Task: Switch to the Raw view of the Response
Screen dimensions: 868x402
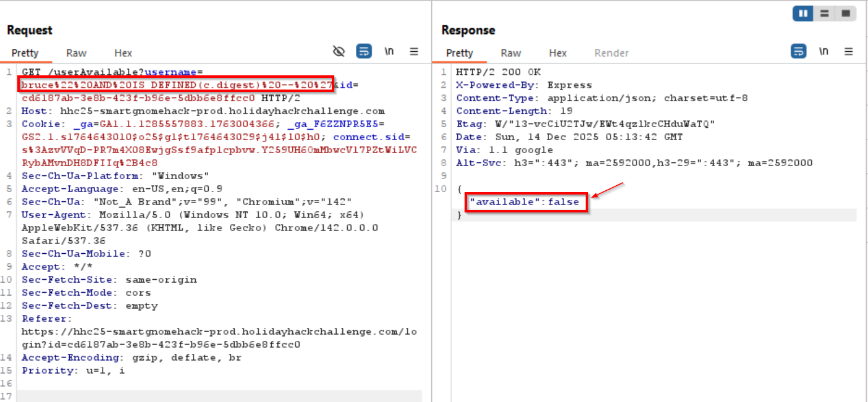Action: pyautogui.click(x=511, y=53)
